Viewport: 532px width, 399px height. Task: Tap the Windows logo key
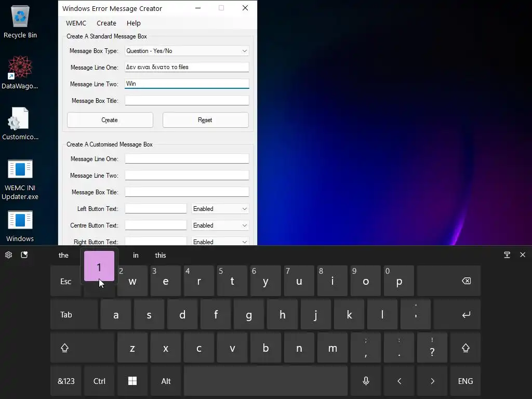[132, 381]
